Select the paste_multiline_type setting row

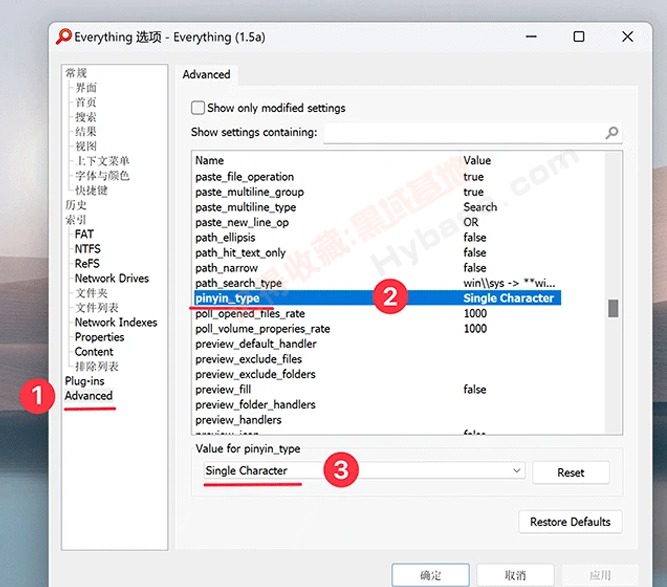[378, 207]
